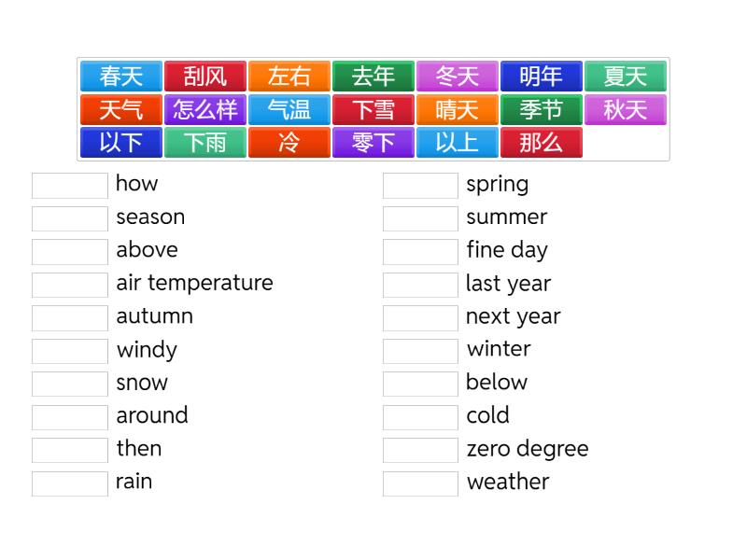Viewport: 747px width, 560px height.
Task: Select the 刮风 red tile
Action: click(x=205, y=77)
